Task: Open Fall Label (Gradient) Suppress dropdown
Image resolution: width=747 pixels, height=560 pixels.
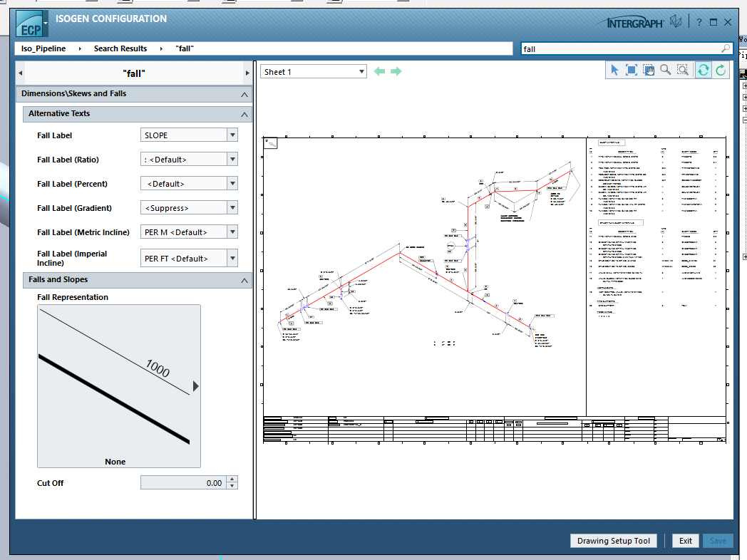Action: 232,207
